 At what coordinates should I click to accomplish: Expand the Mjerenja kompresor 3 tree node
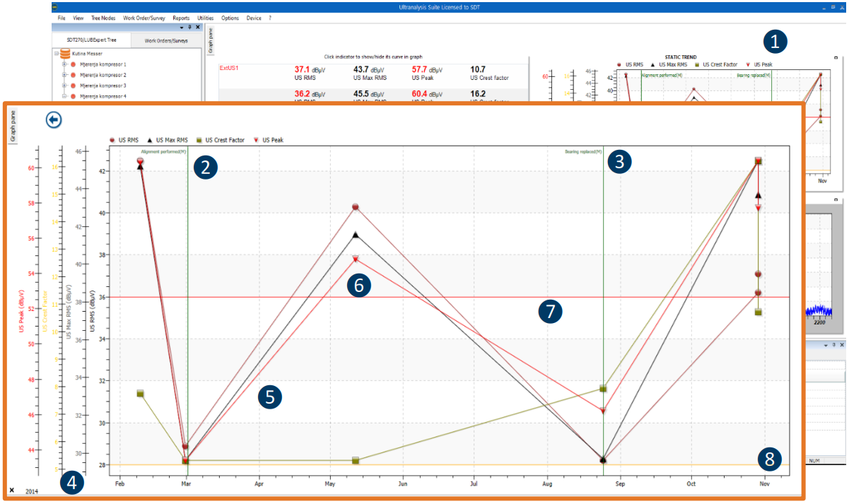pos(64,86)
